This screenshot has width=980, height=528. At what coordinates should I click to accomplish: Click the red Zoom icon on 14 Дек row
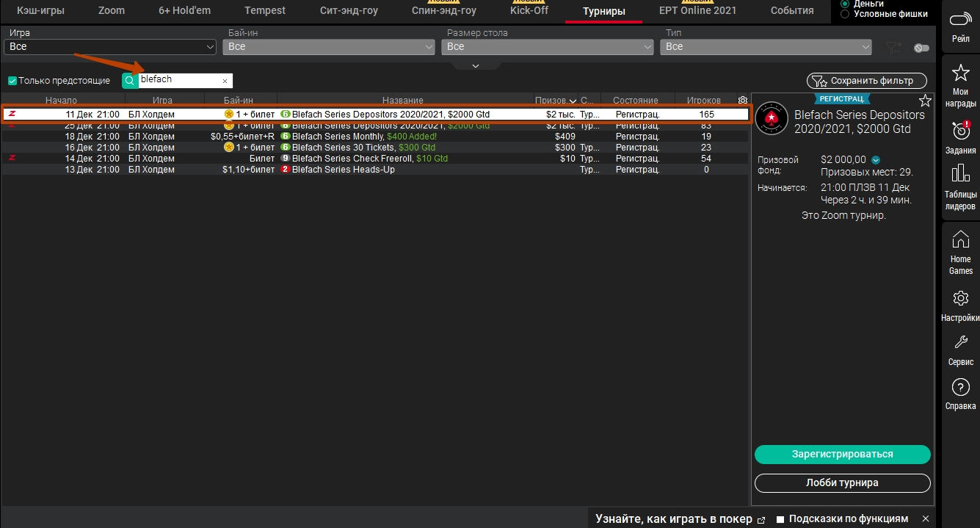point(12,159)
